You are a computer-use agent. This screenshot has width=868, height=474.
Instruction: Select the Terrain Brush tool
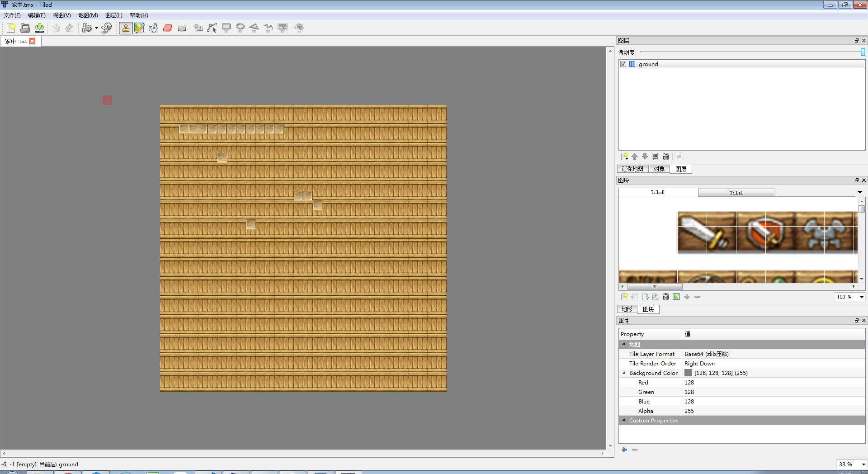[139, 28]
